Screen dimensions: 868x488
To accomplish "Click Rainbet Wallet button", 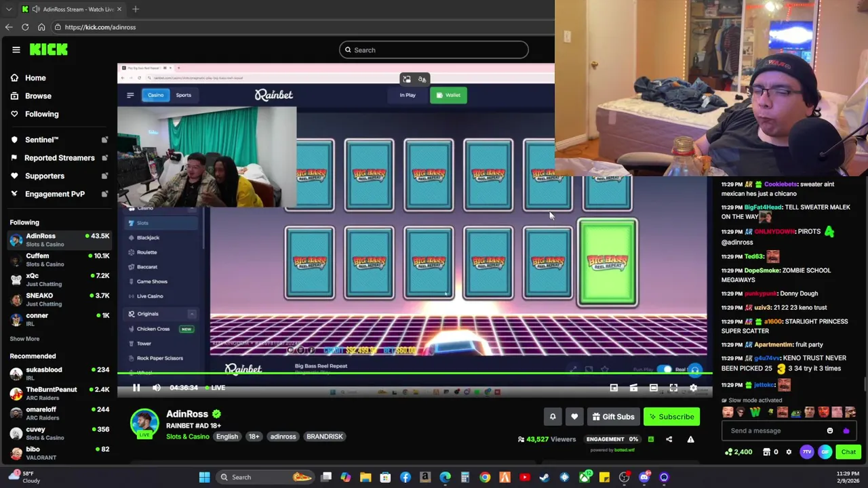I will pyautogui.click(x=448, y=95).
